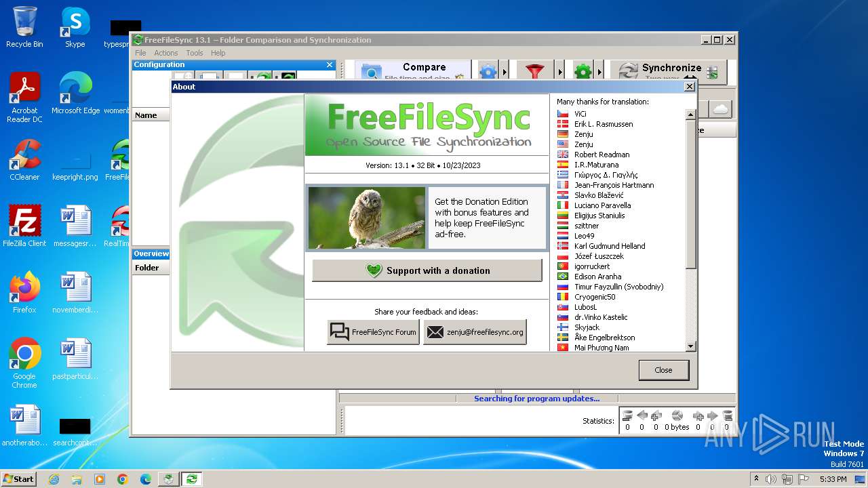This screenshot has width=868, height=488.
Task: Open Firefox desktop shortcut
Action: 24,293
